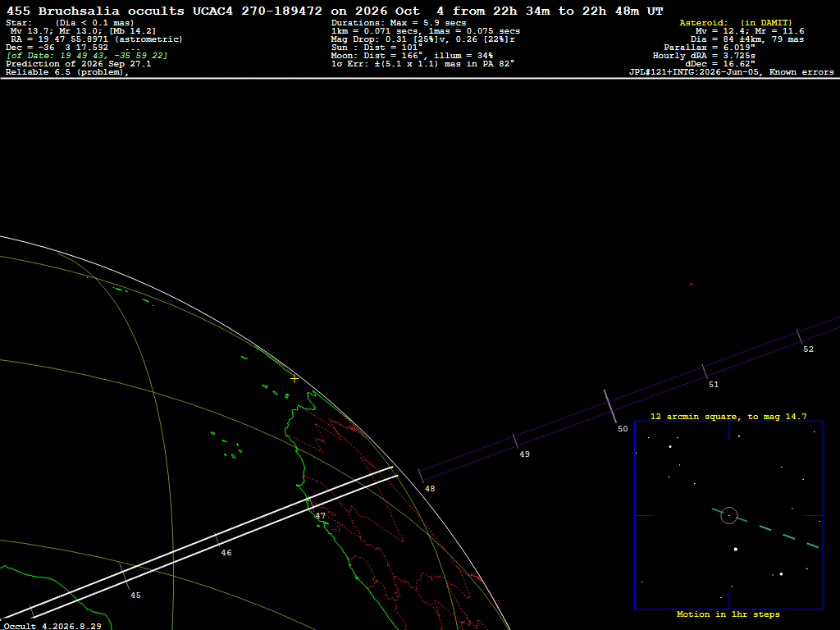Click time marker 45 on the path
The image size is (840, 630).
coord(135,596)
